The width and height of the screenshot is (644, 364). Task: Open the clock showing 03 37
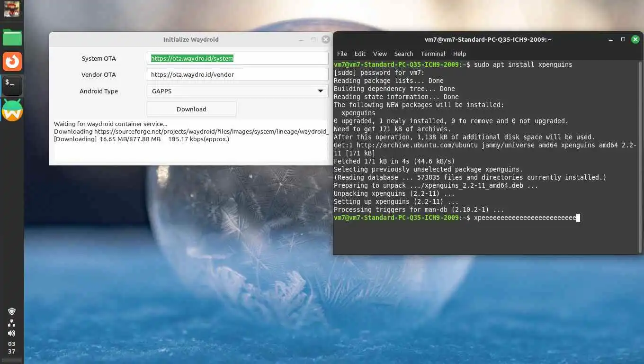click(12, 348)
